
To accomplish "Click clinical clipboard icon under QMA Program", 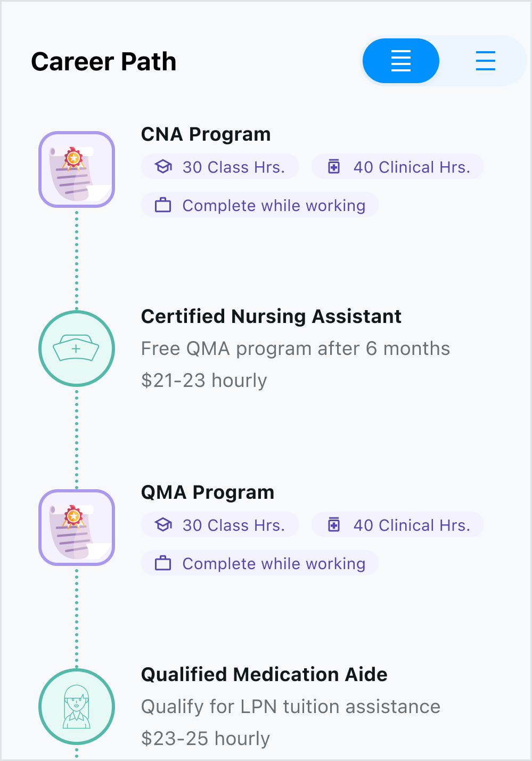I will click(x=334, y=525).
